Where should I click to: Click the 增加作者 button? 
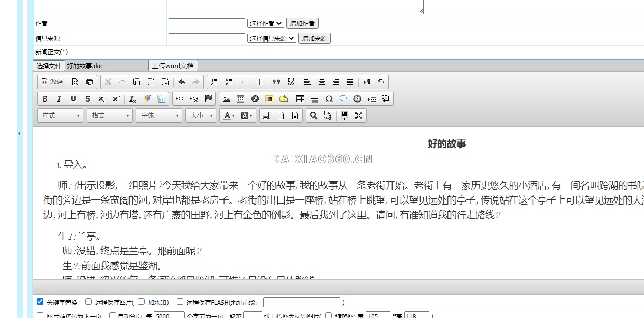click(302, 23)
